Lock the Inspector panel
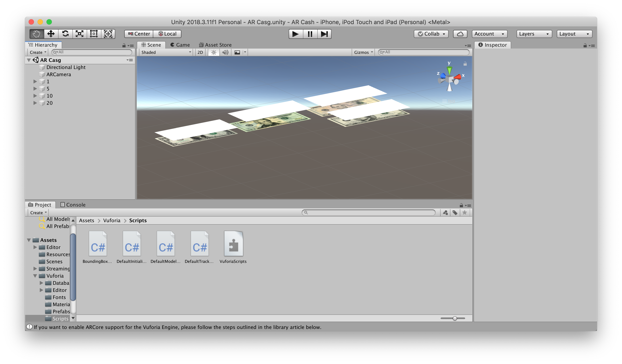 click(585, 45)
